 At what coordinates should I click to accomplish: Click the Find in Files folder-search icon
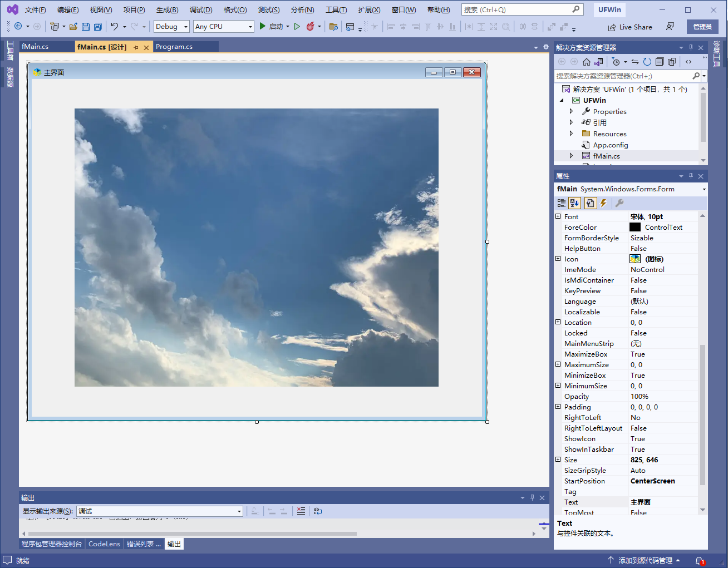click(x=333, y=26)
